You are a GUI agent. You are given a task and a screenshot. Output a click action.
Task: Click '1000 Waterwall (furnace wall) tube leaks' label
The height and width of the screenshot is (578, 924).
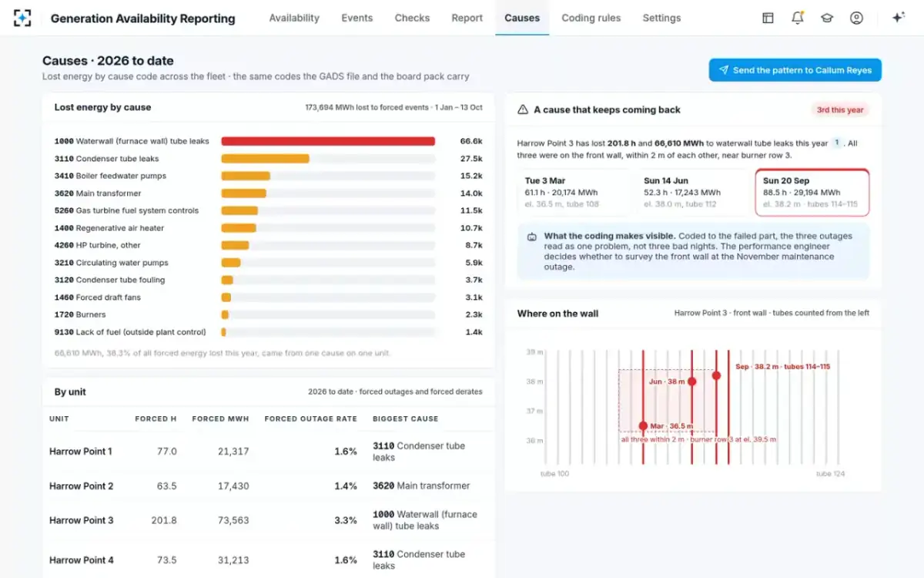132,141
